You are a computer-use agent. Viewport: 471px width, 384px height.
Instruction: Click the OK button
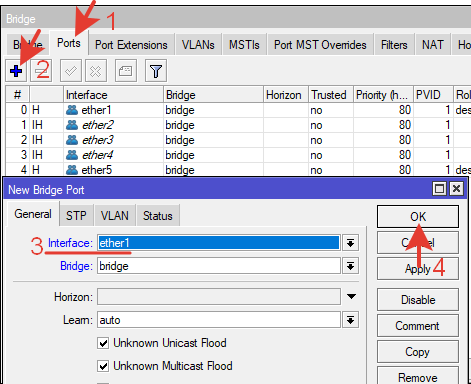pyautogui.click(x=418, y=217)
